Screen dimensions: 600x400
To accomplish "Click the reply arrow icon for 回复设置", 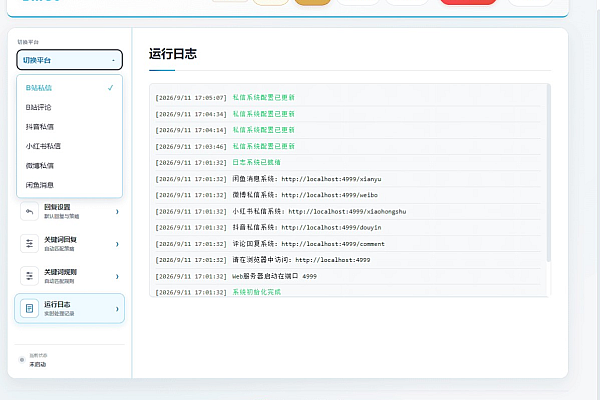I will coord(29,212).
